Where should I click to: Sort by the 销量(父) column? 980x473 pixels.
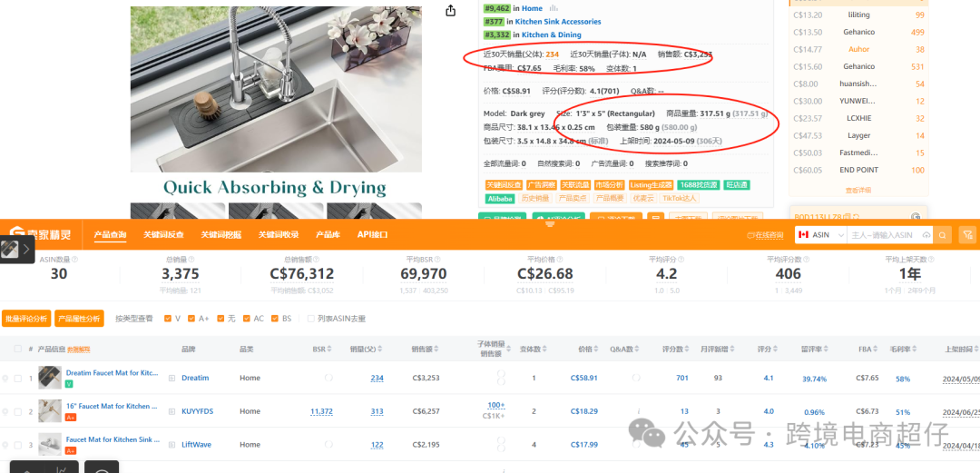coord(378,350)
